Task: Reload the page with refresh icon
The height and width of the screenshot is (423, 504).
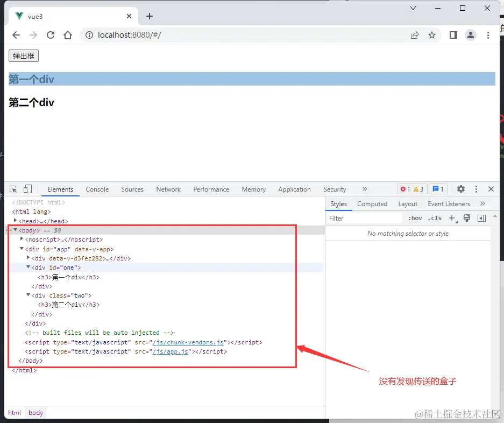Action: pos(51,35)
